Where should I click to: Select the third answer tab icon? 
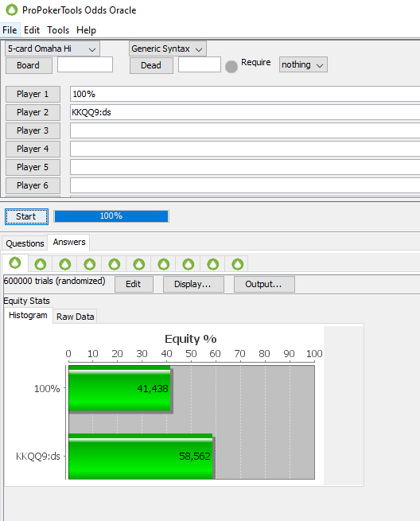(64, 265)
